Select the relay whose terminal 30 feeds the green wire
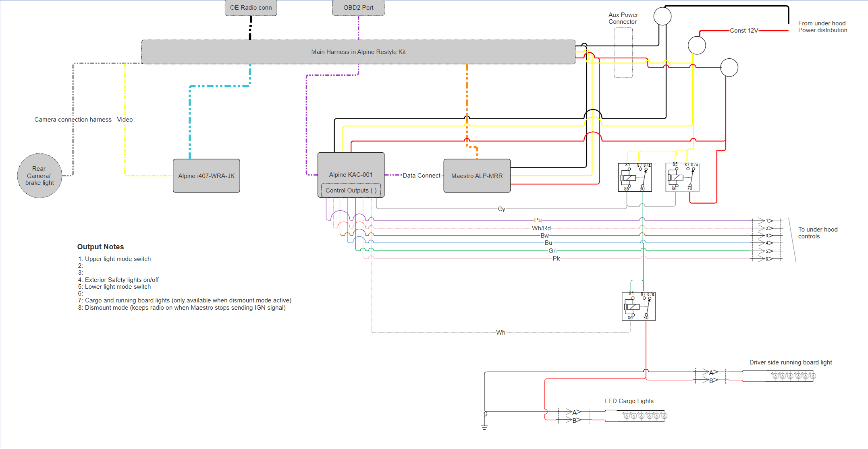Viewport: 868px width, 449px height. point(635,177)
